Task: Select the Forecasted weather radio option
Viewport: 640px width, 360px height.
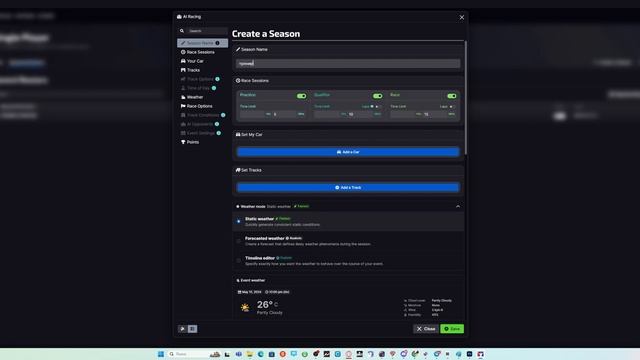Action: pyautogui.click(x=239, y=241)
